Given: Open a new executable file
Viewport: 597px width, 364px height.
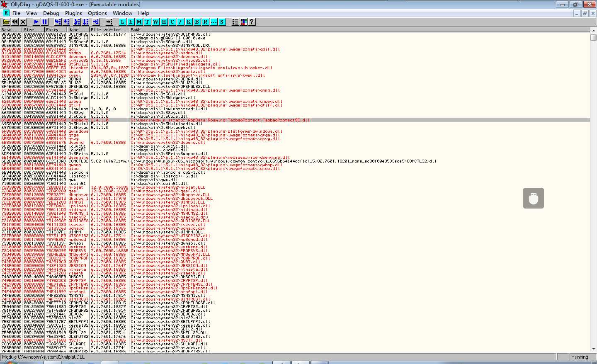Looking at the screenshot, I should [x=7, y=22].
